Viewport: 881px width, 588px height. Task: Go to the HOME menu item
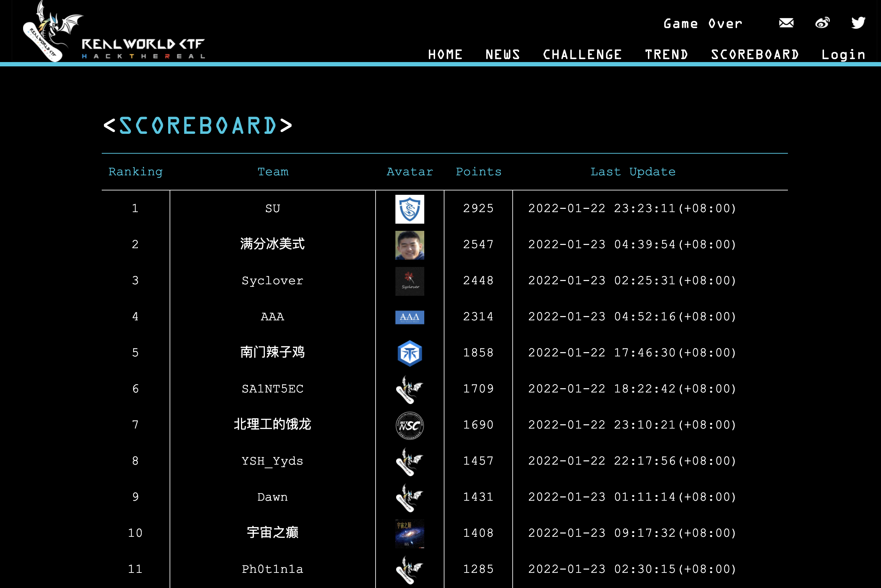(445, 55)
